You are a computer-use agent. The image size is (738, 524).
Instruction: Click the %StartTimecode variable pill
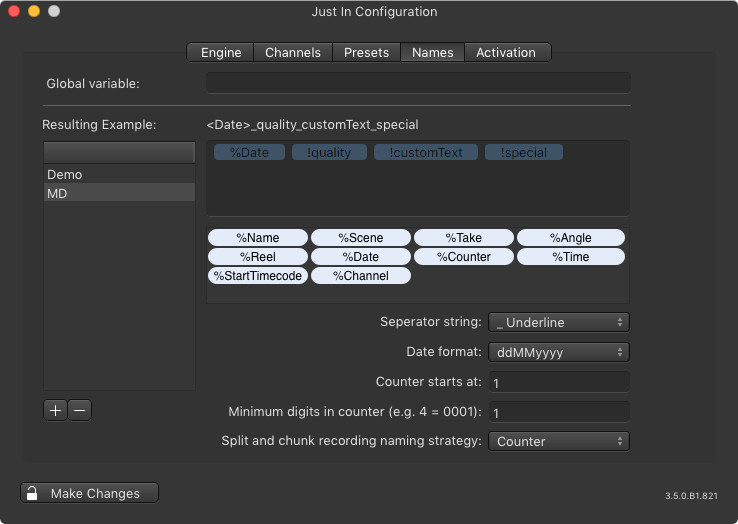[x=257, y=275]
